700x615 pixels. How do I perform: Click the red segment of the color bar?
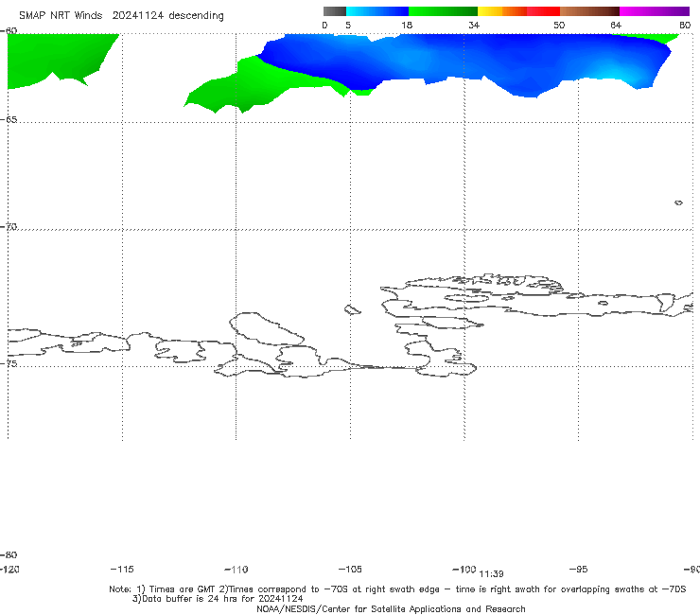coord(543,11)
